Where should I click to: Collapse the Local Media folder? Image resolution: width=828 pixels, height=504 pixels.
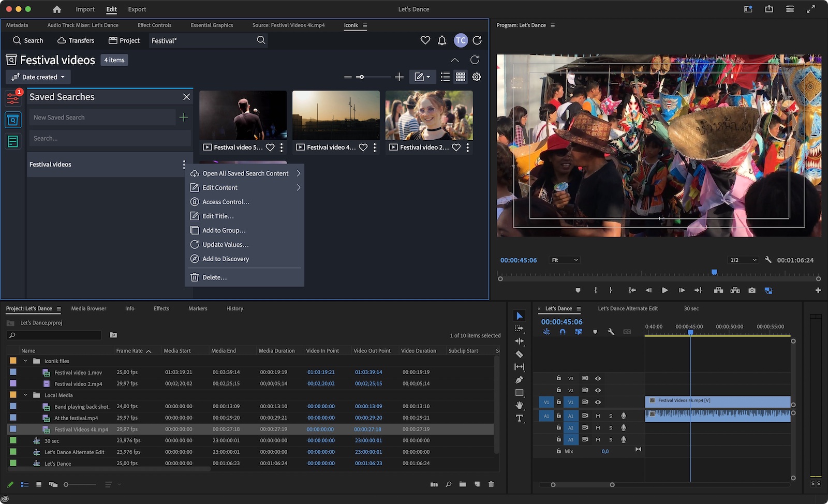pyautogui.click(x=25, y=395)
